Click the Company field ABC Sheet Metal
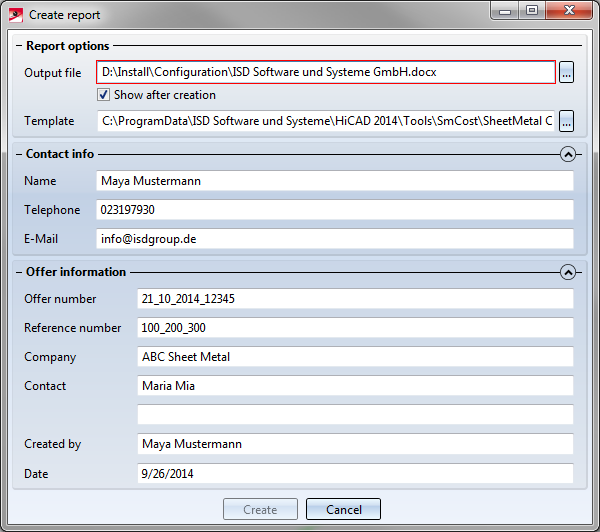This screenshot has height=532, width=600. 355,357
